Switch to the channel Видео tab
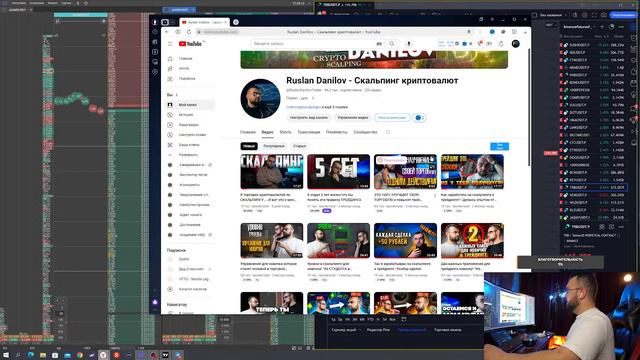Viewport: 640px width, 360px height. tap(267, 132)
